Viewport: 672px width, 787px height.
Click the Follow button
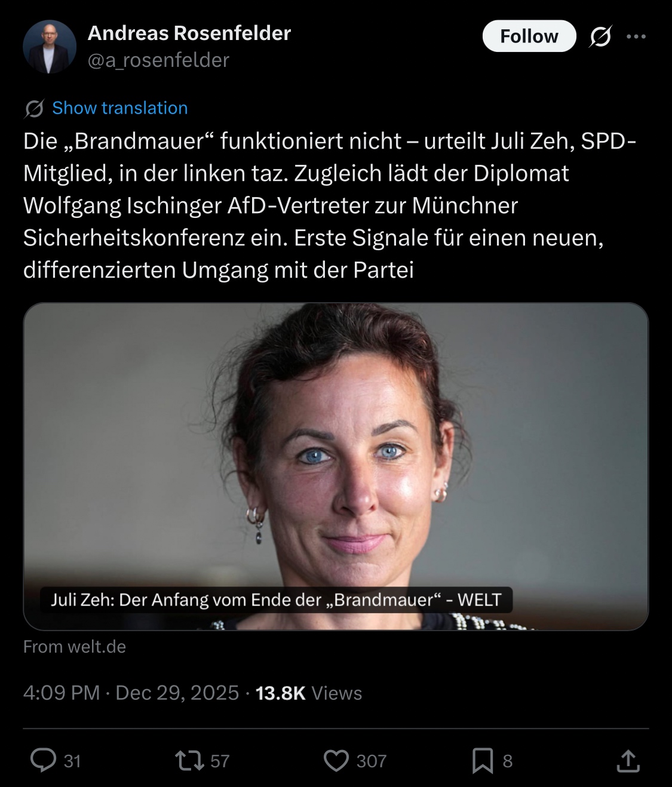529,36
